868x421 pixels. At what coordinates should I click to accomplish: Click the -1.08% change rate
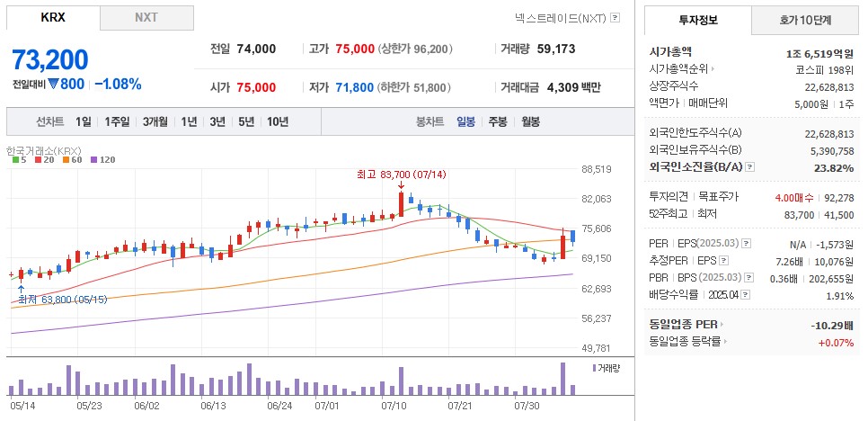(118, 85)
